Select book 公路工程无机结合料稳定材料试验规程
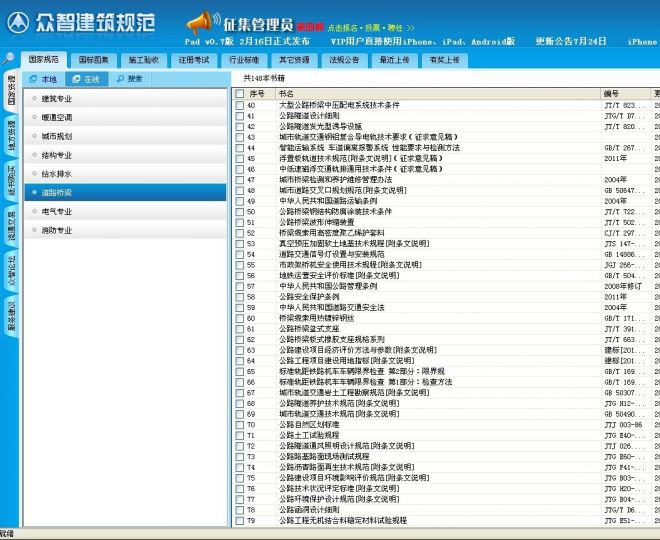This screenshot has width=660, height=540. coord(343,521)
